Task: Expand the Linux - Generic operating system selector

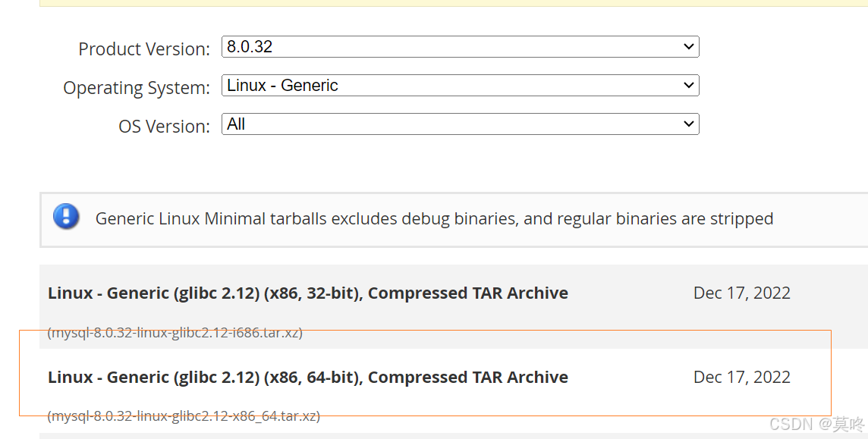Action: (x=459, y=86)
